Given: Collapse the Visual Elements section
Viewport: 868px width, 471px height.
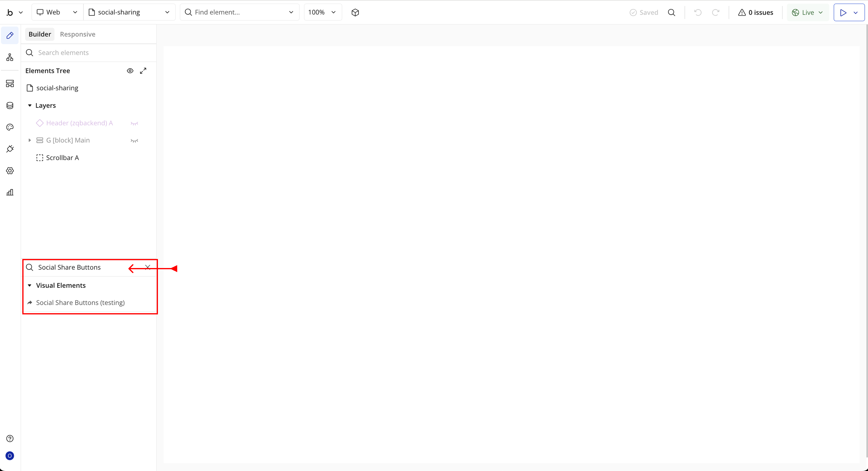Looking at the screenshot, I should click(x=30, y=285).
